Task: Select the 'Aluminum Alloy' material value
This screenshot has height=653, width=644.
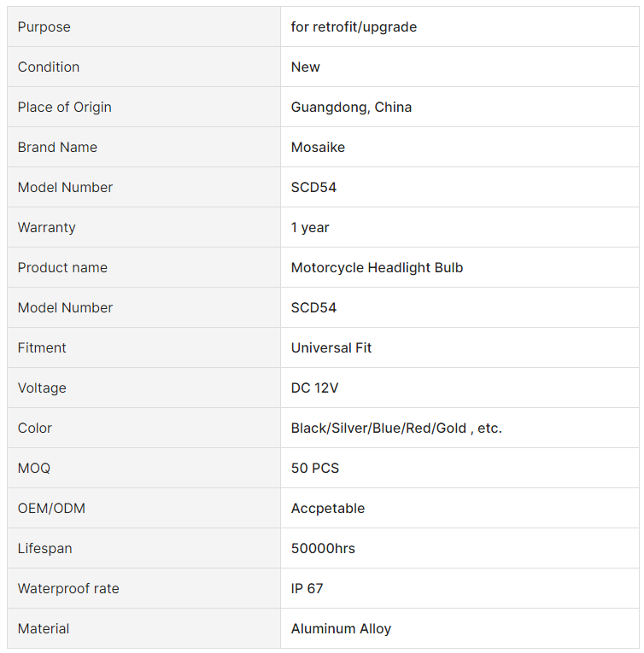Action: [341, 629]
